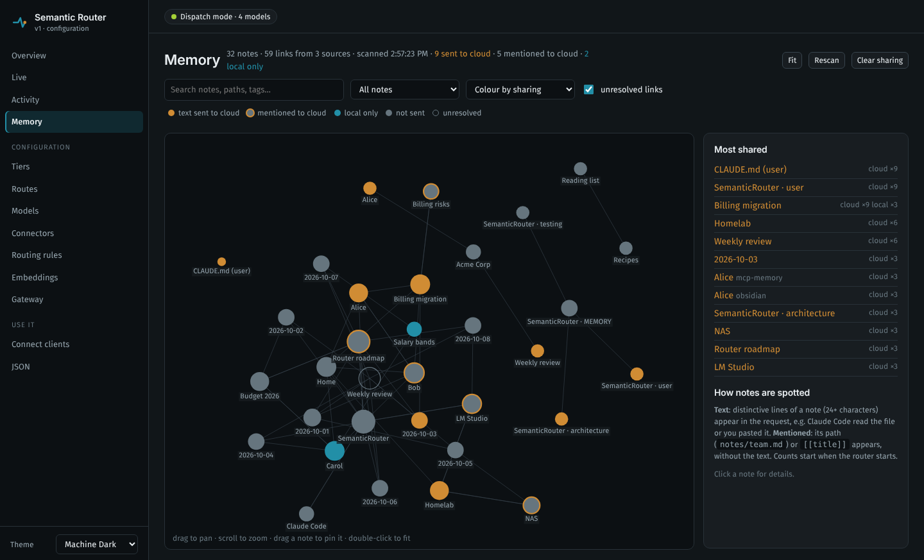Open the Gateway page
The height and width of the screenshot is (560, 924).
(74, 300)
